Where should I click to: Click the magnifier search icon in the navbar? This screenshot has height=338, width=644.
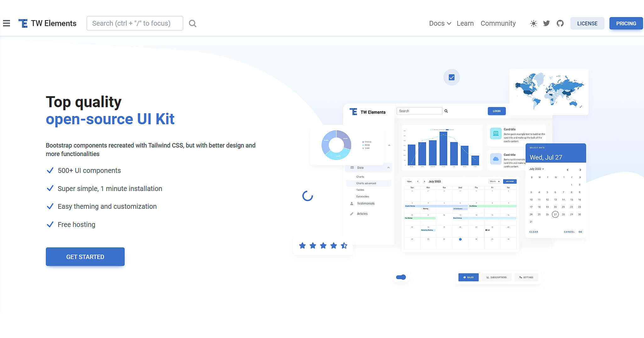point(192,23)
